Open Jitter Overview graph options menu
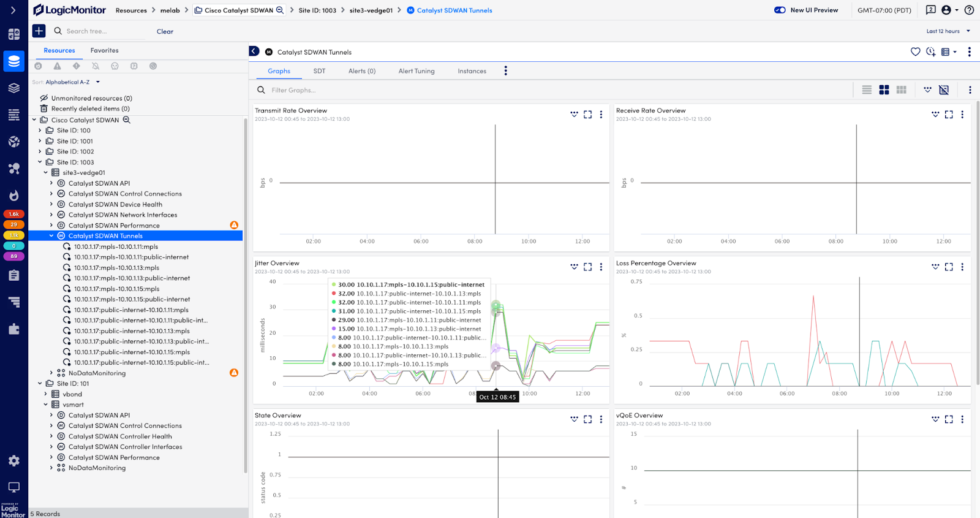This screenshot has width=980, height=518. click(x=601, y=267)
